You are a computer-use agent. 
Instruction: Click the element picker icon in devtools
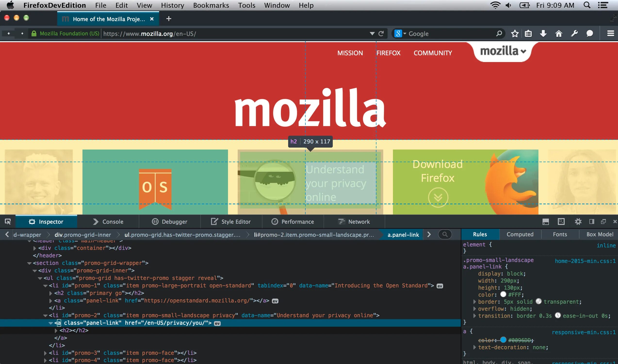pyautogui.click(x=8, y=222)
